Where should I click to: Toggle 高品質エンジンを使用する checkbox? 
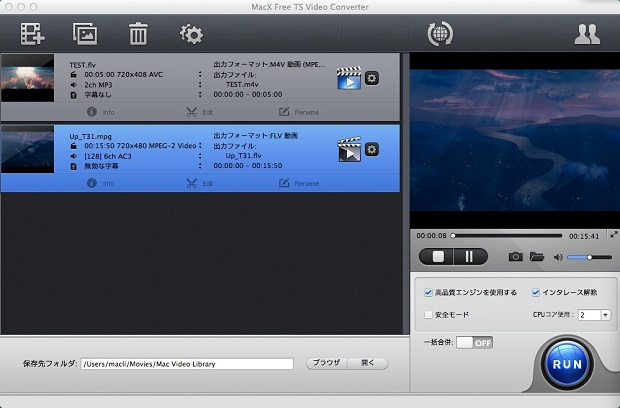click(428, 293)
